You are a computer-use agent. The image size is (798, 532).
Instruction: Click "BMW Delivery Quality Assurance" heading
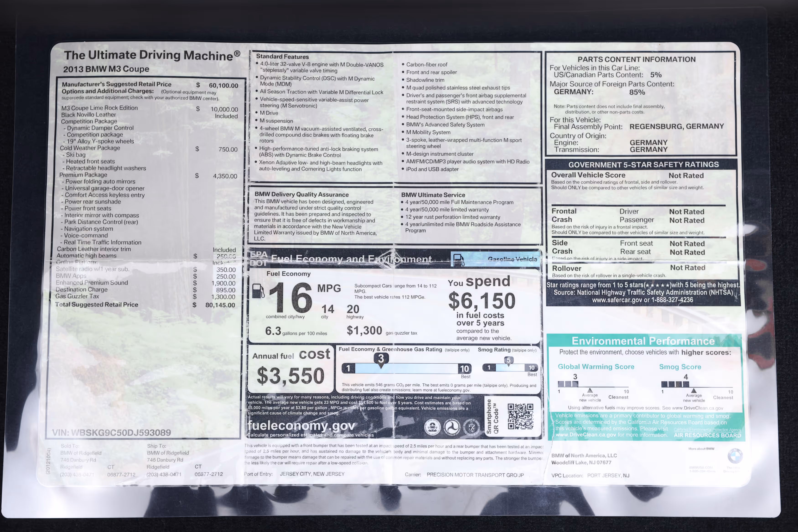(x=302, y=194)
